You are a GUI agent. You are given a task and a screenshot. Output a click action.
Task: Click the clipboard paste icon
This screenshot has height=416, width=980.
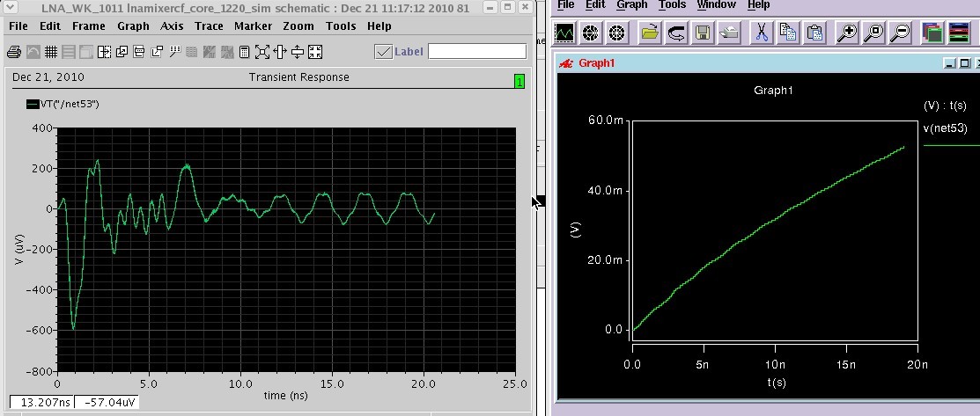tap(814, 33)
